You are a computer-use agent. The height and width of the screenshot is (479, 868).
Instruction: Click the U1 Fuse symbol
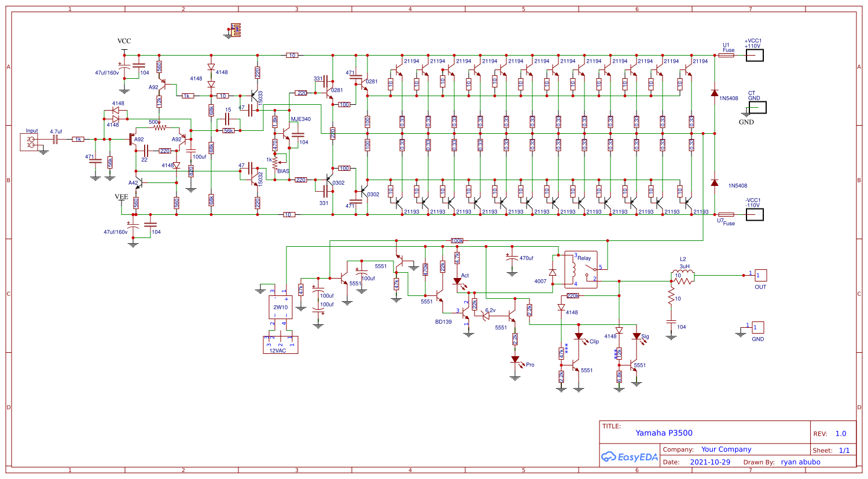click(x=726, y=56)
